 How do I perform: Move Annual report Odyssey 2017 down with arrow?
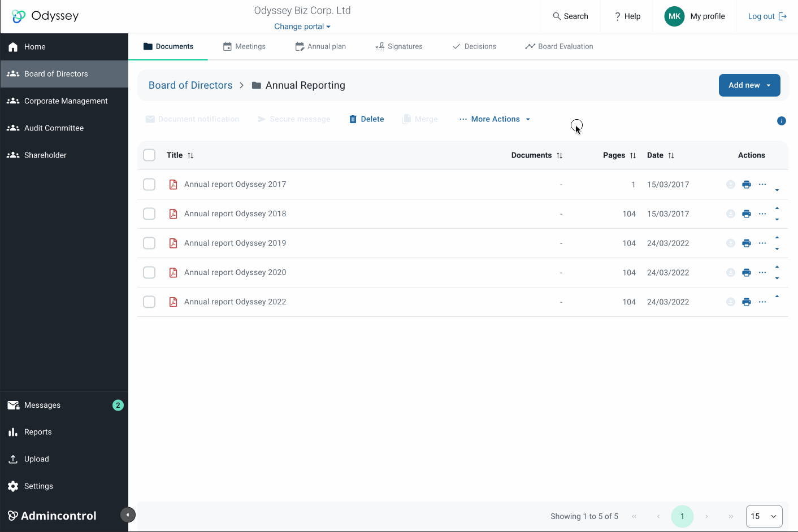(777, 190)
